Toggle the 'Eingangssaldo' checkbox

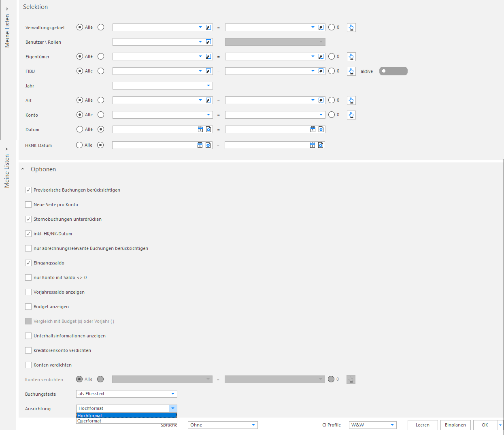[x=28, y=263]
